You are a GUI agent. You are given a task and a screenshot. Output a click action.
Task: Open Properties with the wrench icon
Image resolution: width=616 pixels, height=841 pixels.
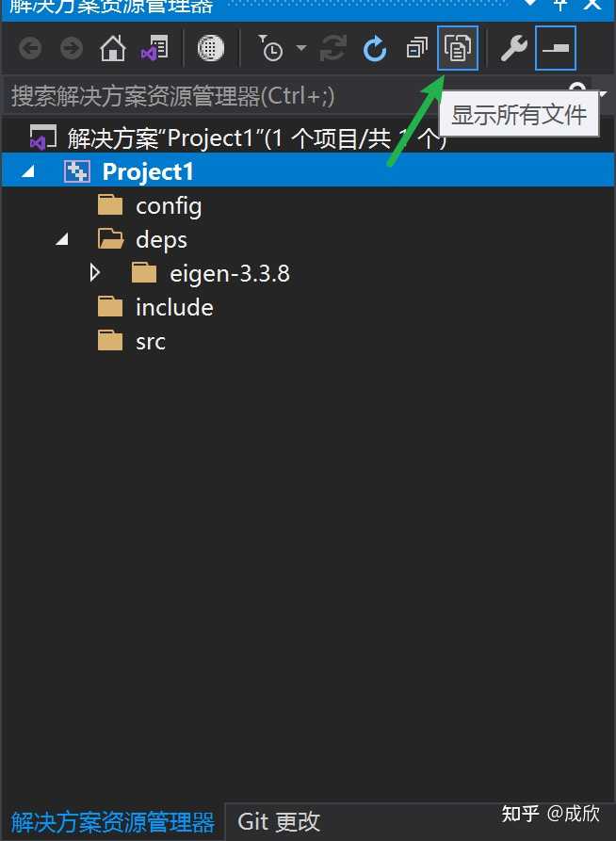(514, 49)
